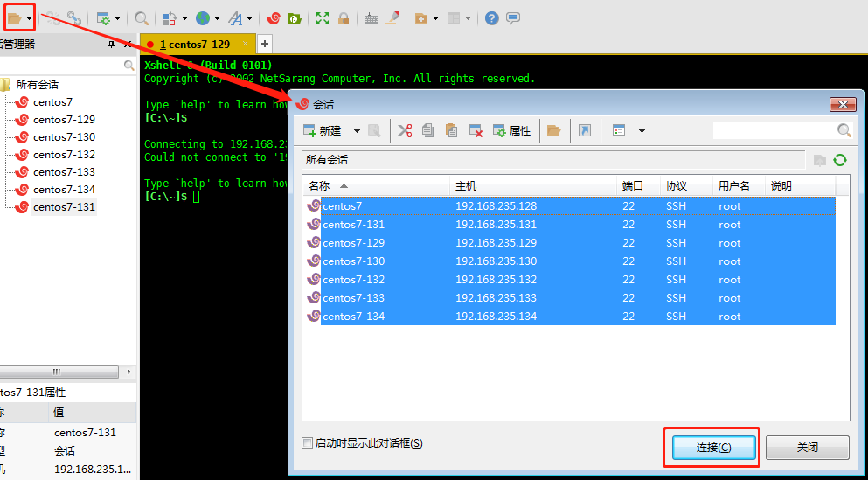Click the cut scissors icon in sessions dialog
Screen dimensions: 868x480
coord(405,130)
